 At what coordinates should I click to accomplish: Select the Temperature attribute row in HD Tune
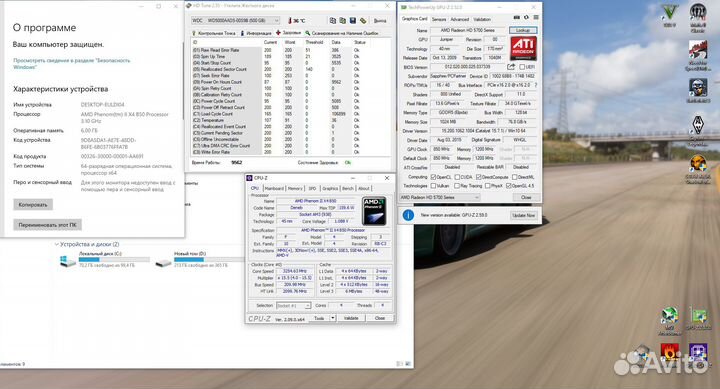278,120
